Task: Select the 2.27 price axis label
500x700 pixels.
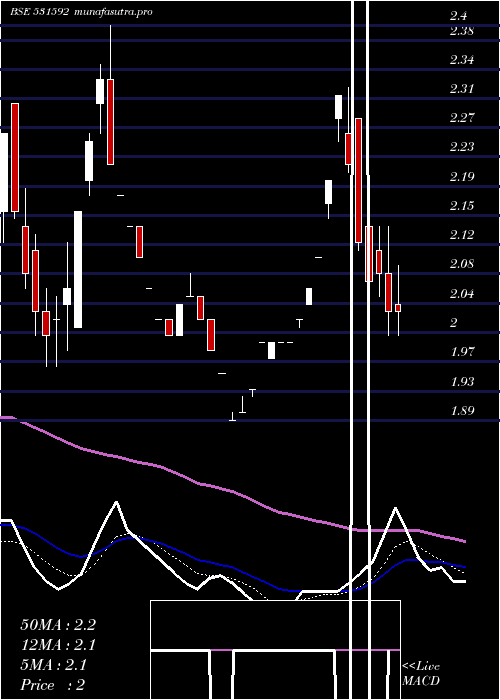Action: (x=462, y=118)
